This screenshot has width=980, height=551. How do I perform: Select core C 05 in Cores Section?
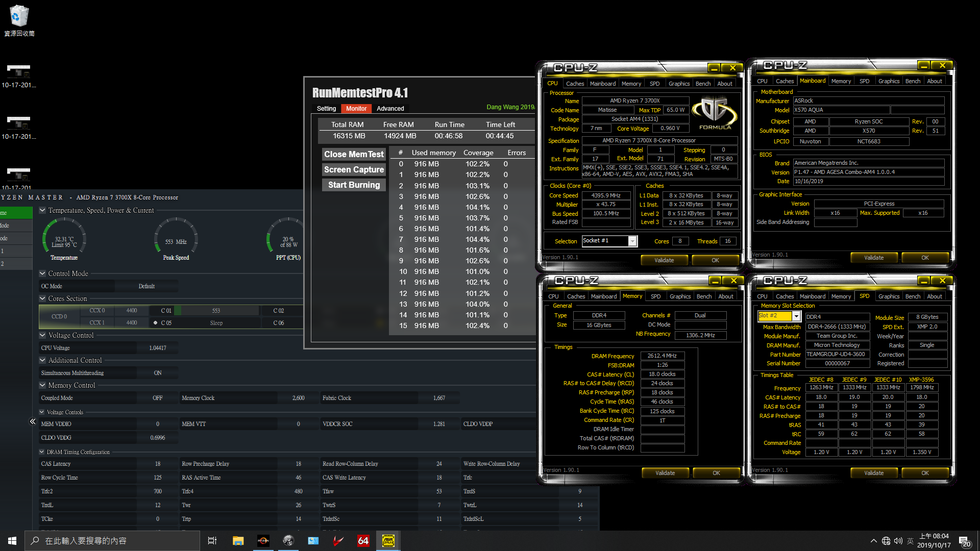point(166,323)
